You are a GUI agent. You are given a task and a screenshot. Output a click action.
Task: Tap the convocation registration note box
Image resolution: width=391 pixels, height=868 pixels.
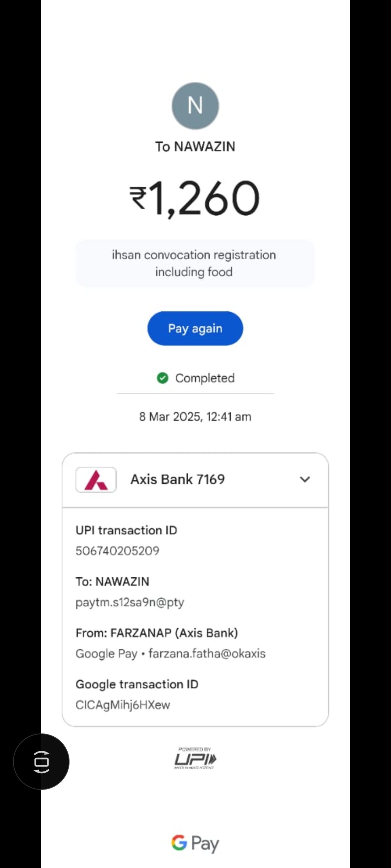195,263
